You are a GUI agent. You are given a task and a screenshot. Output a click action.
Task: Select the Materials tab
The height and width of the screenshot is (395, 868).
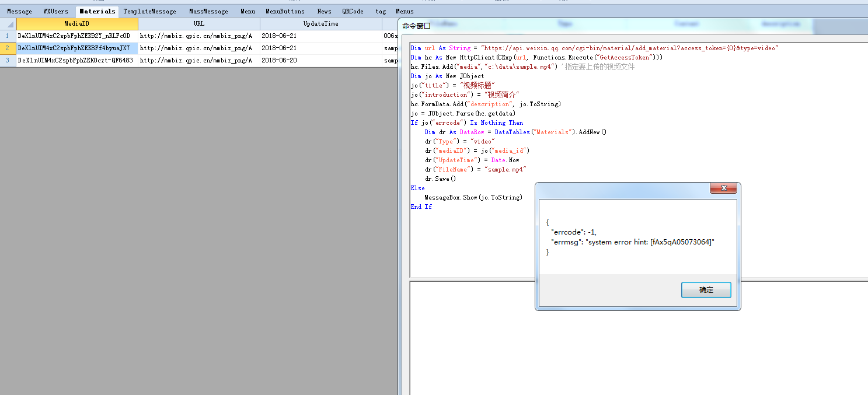(97, 11)
